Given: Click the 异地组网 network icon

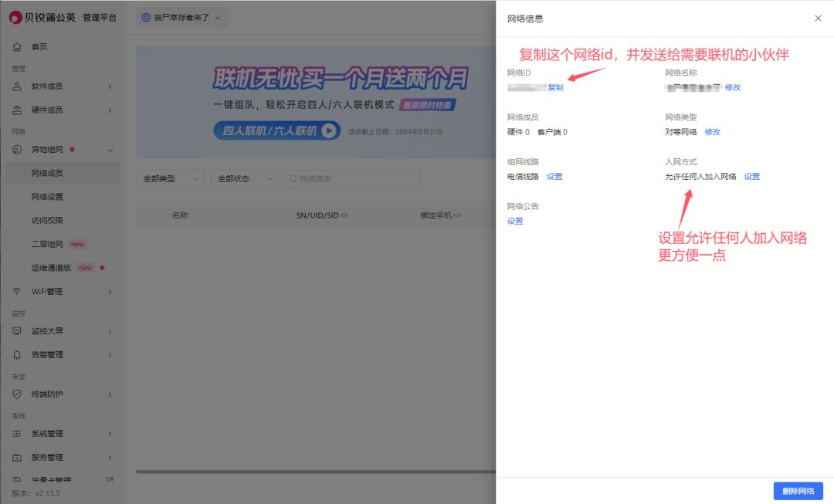Looking at the screenshot, I should (x=17, y=150).
